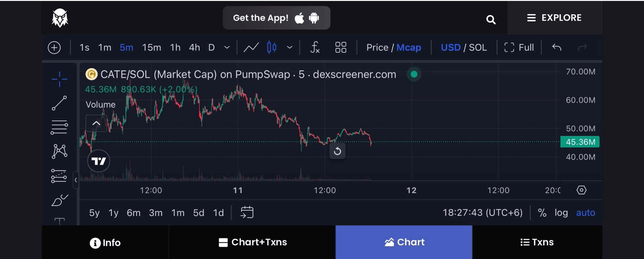Open the Chart+Txns tab
The image size is (644, 259).
pyautogui.click(x=253, y=242)
